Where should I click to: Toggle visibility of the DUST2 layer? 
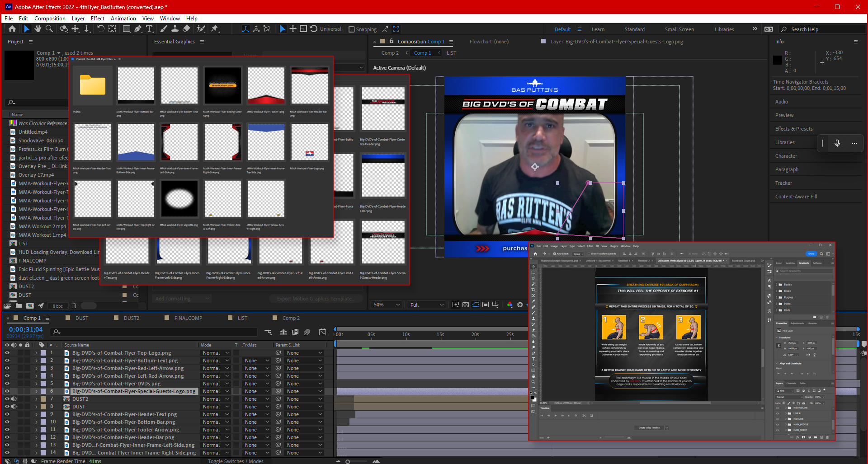pos(7,399)
